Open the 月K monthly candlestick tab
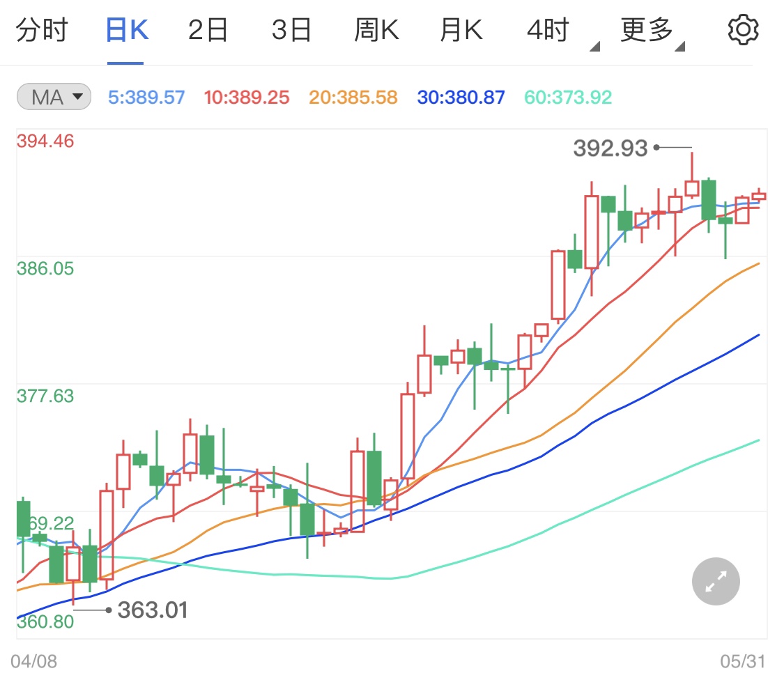Image resolution: width=784 pixels, height=680 pixels. (461, 30)
